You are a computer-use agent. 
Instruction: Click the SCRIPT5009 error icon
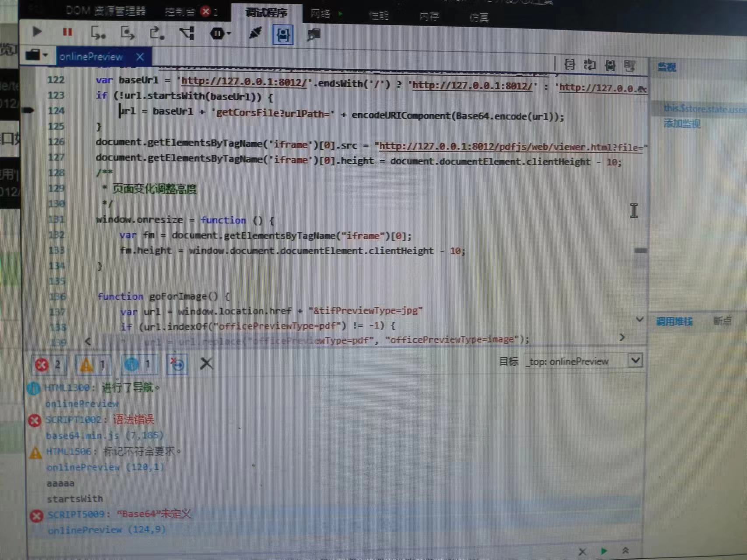tap(36, 515)
